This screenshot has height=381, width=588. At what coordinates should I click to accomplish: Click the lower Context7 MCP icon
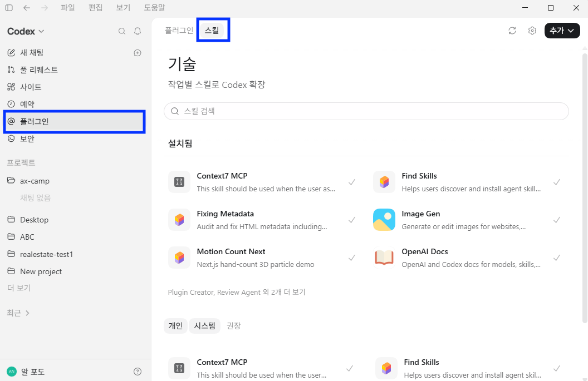pyautogui.click(x=179, y=368)
